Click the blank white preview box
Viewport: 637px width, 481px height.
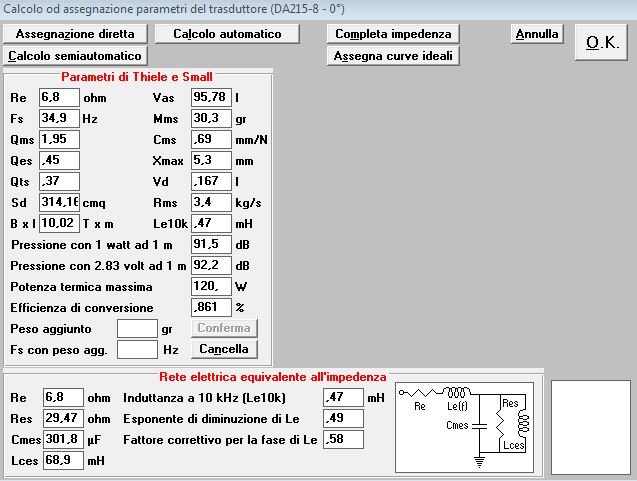pos(591,427)
